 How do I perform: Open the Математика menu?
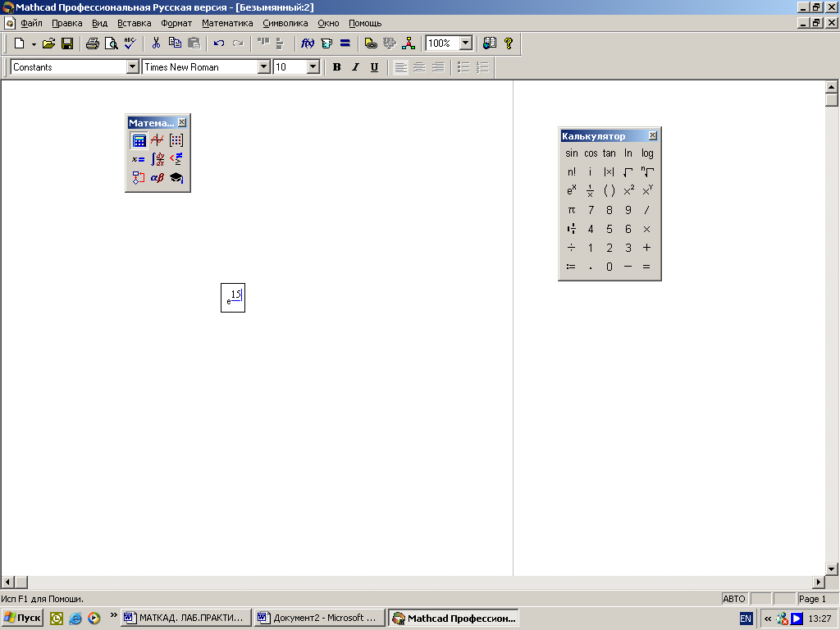[x=227, y=23]
